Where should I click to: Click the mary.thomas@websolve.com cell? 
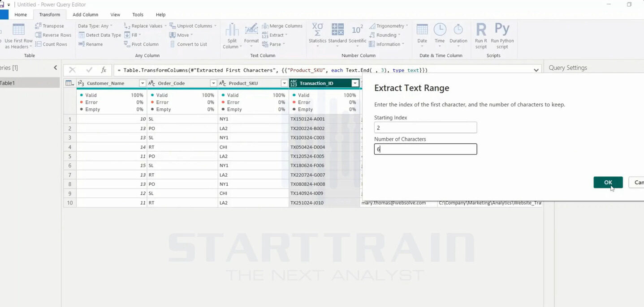398,203
